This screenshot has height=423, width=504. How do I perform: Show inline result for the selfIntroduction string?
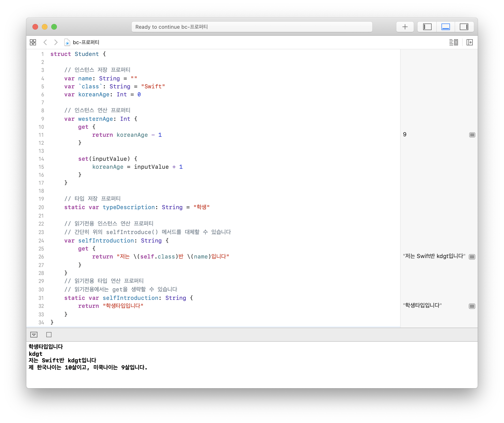[x=472, y=257]
